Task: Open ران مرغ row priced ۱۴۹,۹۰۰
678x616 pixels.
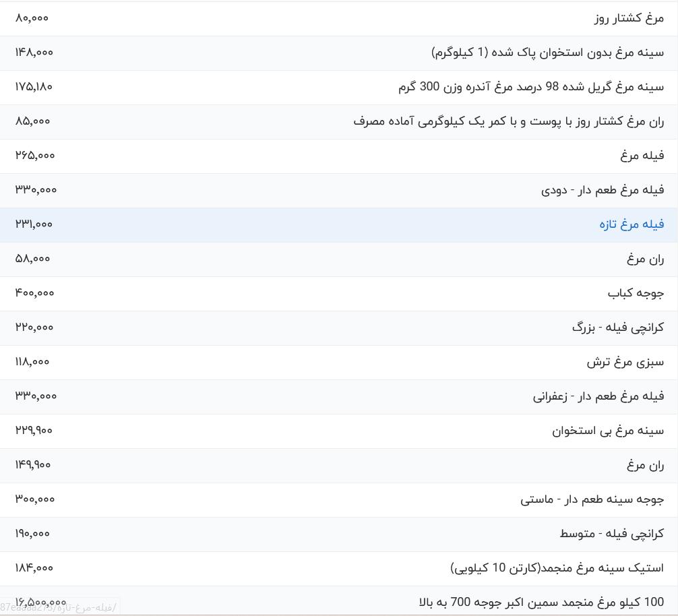Action: 645,465
